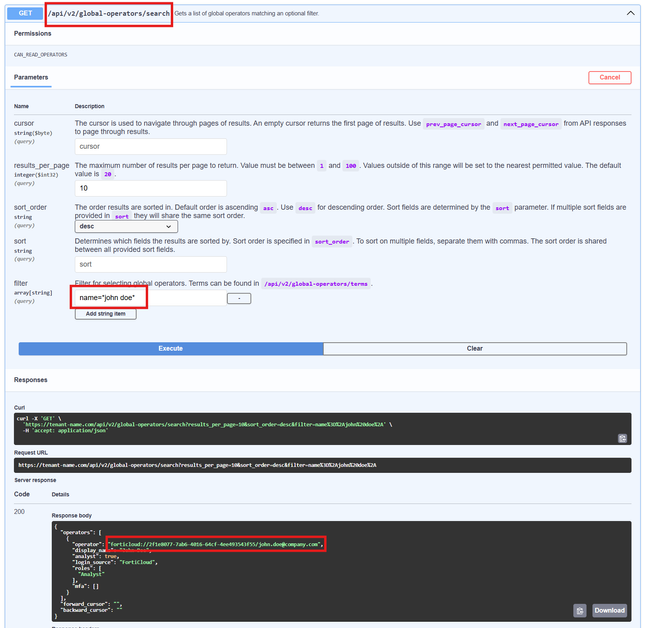651x628 pixels.
Task: Select the Parameters tab
Action: [x=31, y=78]
